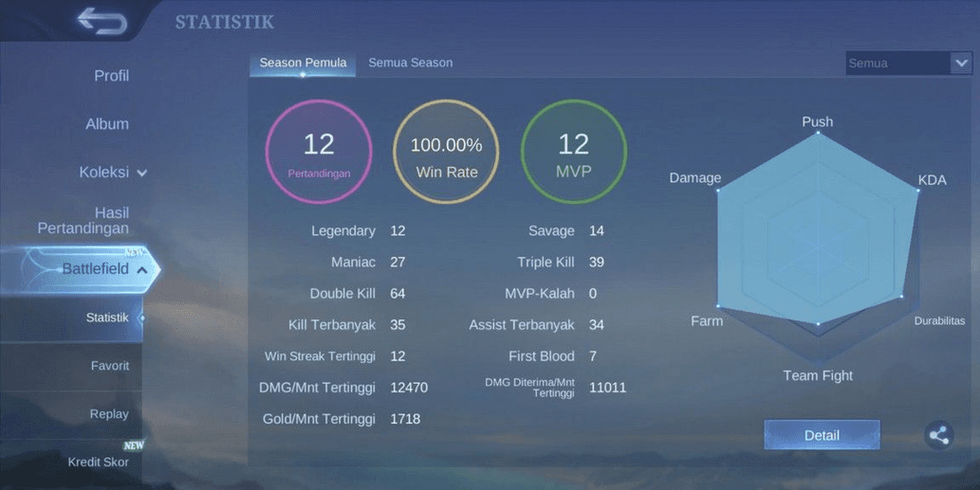Tap the back arrow icon
The image size is (980, 490).
pyautogui.click(x=102, y=21)
